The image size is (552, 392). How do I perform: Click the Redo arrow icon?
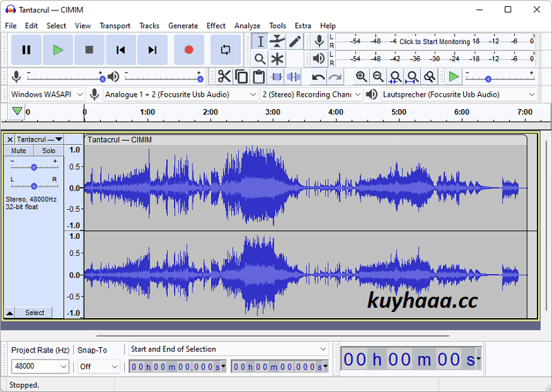click(335, 77)
